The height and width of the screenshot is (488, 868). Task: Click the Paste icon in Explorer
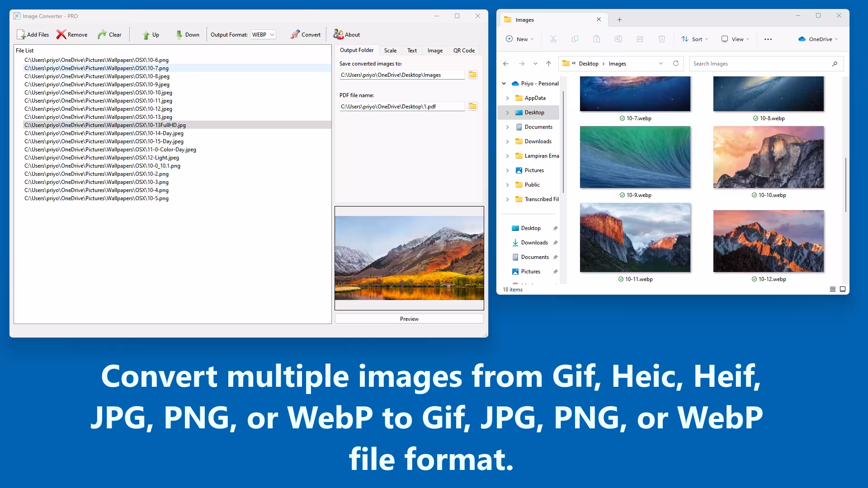pos(597,39)
